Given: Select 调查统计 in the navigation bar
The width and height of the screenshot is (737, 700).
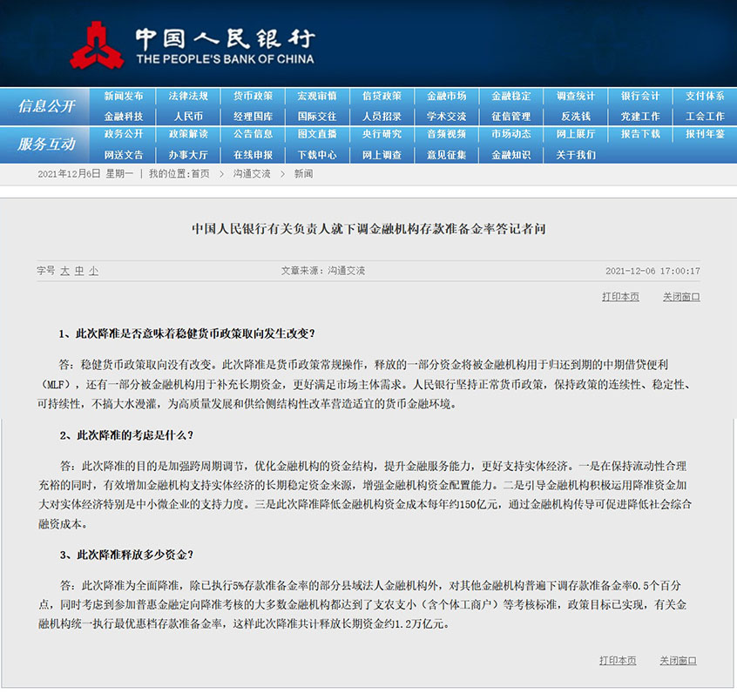Looking at the screenshot, I should (x=575, y=96).
